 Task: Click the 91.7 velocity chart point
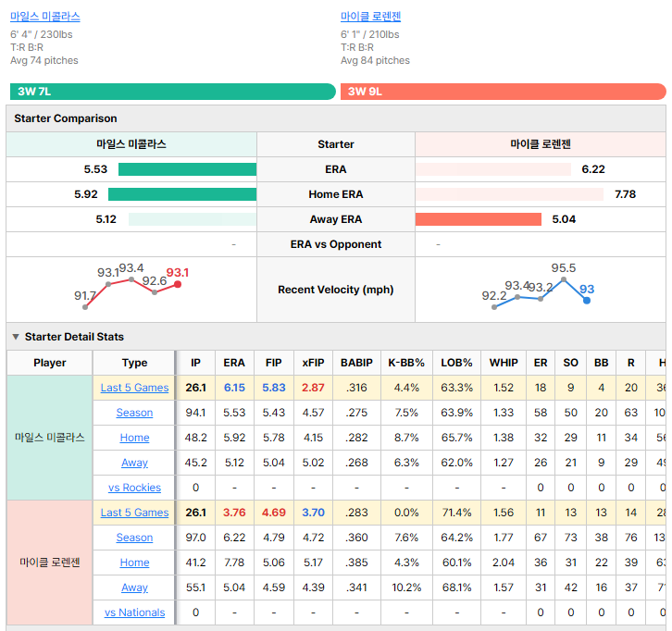[85, 307]
